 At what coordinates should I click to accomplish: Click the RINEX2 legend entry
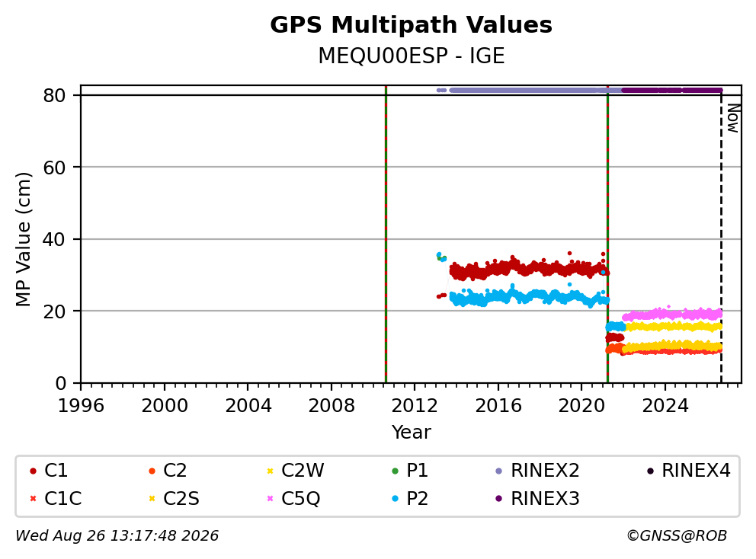[537, 471]
